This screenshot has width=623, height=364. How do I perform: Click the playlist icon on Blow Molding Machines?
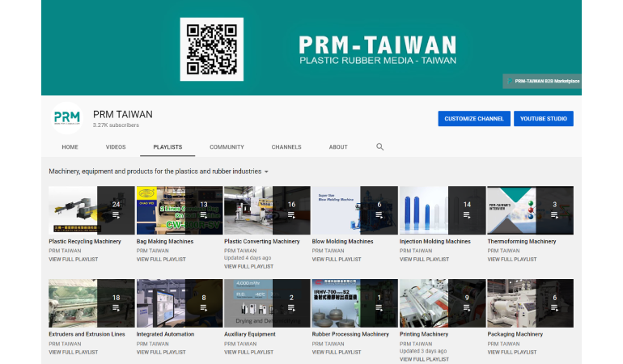click(x=379, y=215)
